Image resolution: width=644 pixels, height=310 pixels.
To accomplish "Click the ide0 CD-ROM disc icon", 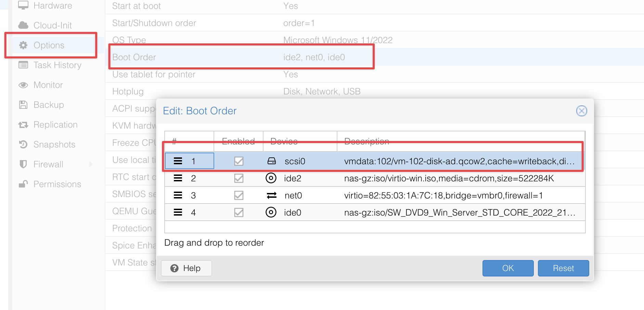I will click(x=271, y=212).
